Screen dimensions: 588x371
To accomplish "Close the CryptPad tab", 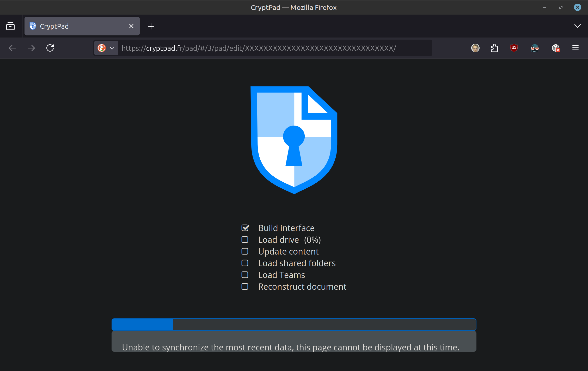I will click(x=131, y=26).
